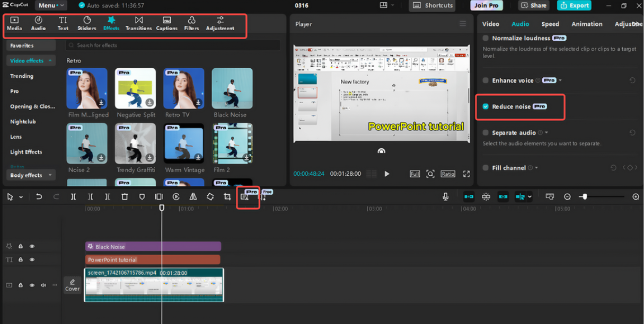This screenshot has width=644, height=324.
Task: Open the crop tool
Action: pos(227,196)
